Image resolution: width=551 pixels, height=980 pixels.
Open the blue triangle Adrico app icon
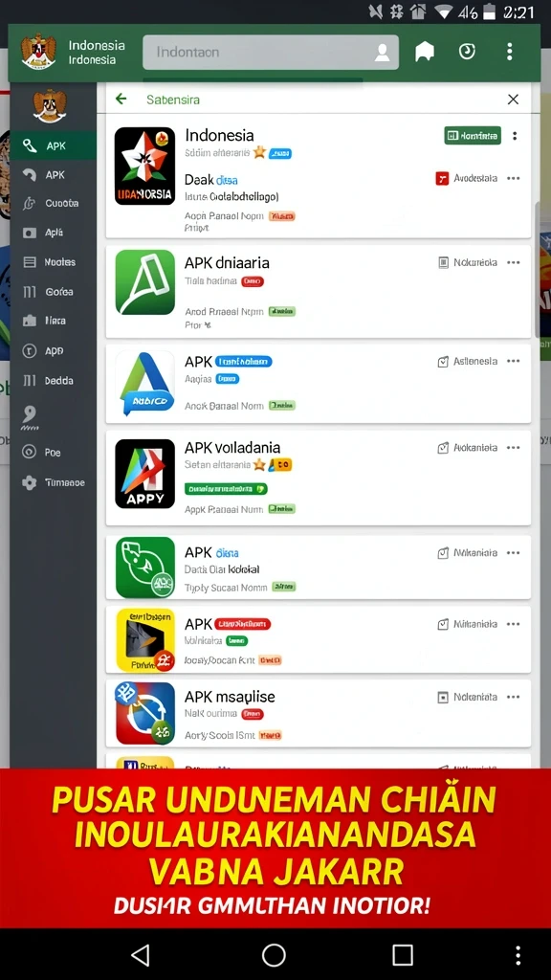tap(145, 383)
